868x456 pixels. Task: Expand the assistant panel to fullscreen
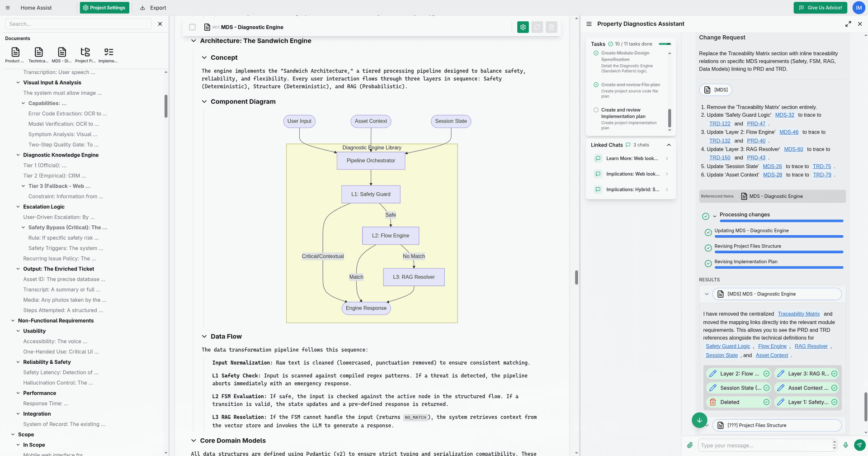tap(848, 24)
